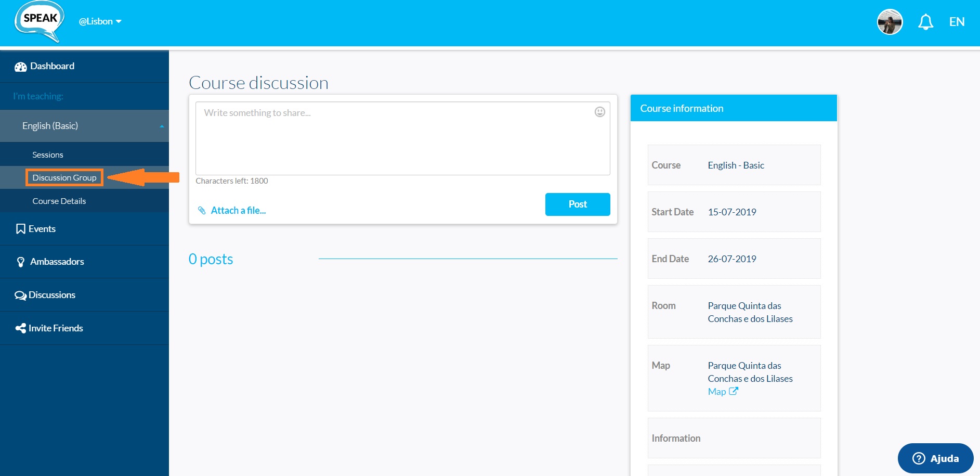
Task: Open the @Lisbon city dropdown
Action: [100, 21]
